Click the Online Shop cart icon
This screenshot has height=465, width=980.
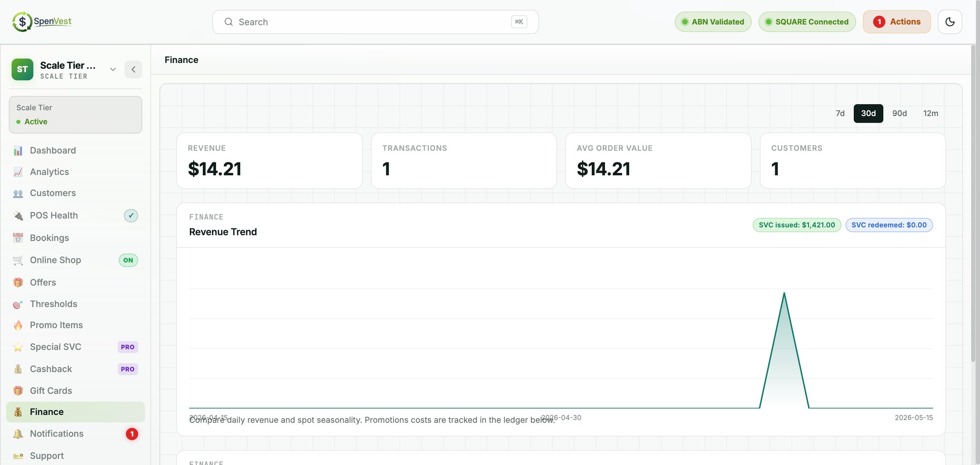click(x=18, y=260)
